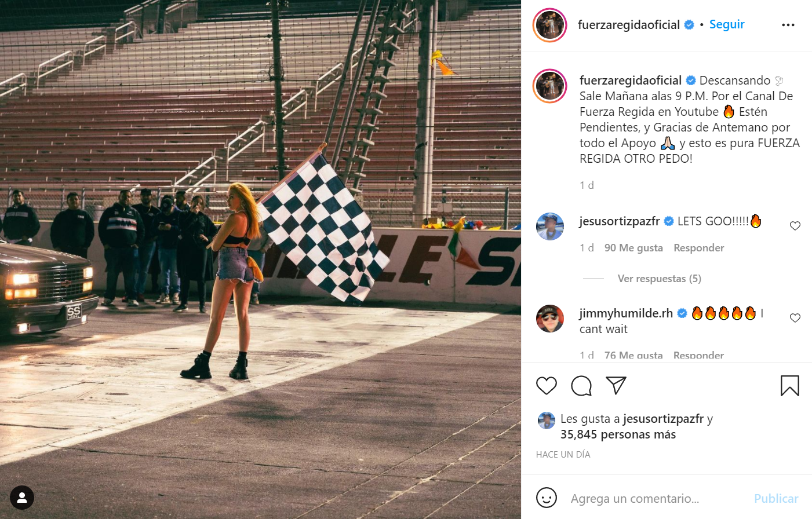812x519 pixels.
Task: Toggle like on jimmyhumilde.rh's comment heart
Action: [x=795, y=317]
